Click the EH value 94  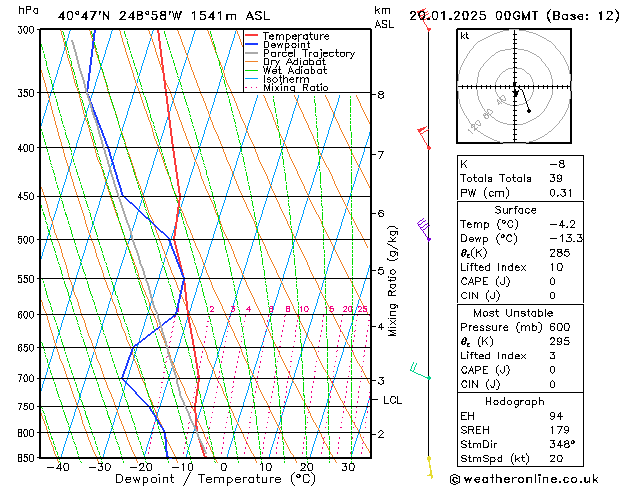(x=556, y=416)
